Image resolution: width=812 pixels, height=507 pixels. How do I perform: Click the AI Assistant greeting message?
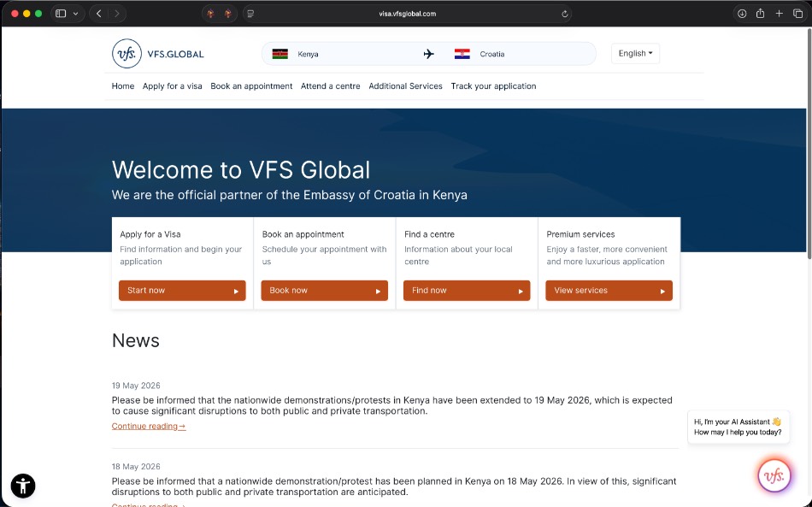point(738,427)
